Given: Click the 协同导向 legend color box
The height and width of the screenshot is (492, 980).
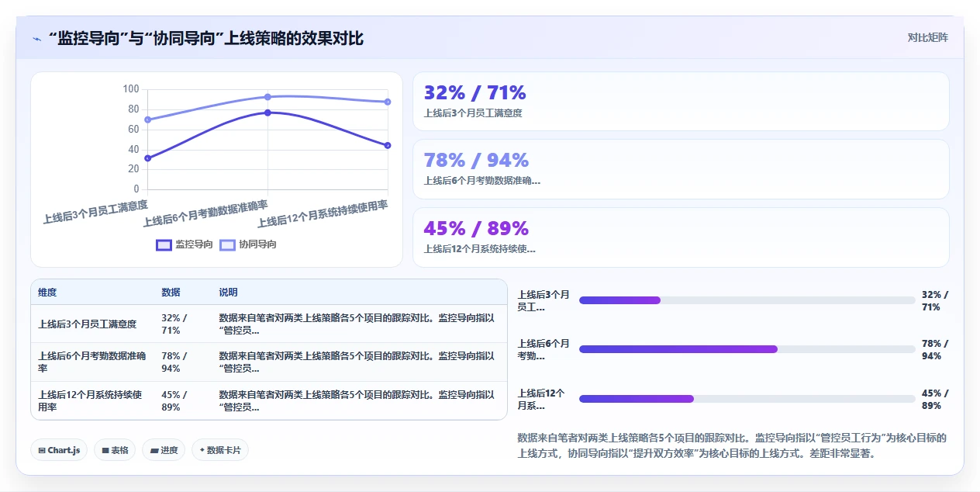Looking at the screenshot, I should click(x=227, y=244).
